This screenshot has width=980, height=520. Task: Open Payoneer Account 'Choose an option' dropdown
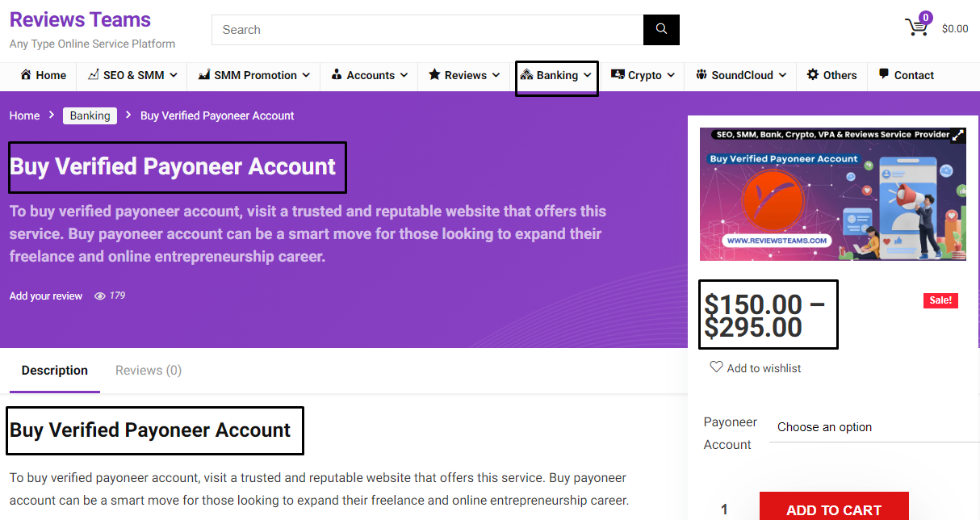[x=874, y=427]
